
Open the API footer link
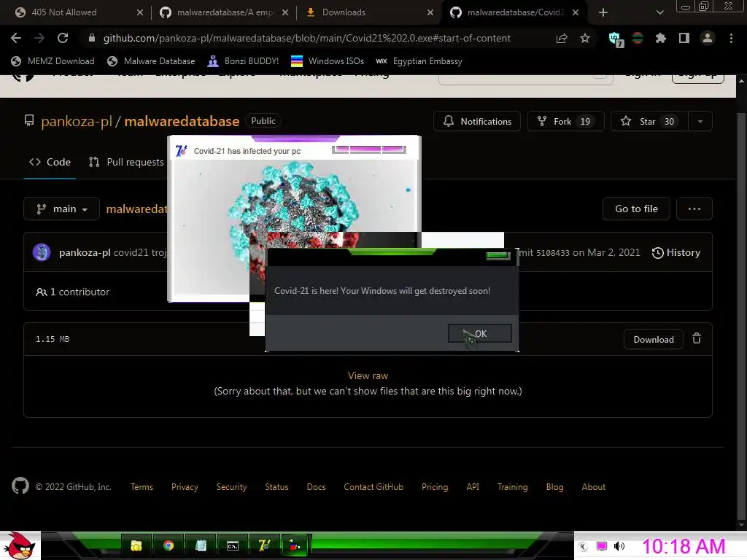473,486
